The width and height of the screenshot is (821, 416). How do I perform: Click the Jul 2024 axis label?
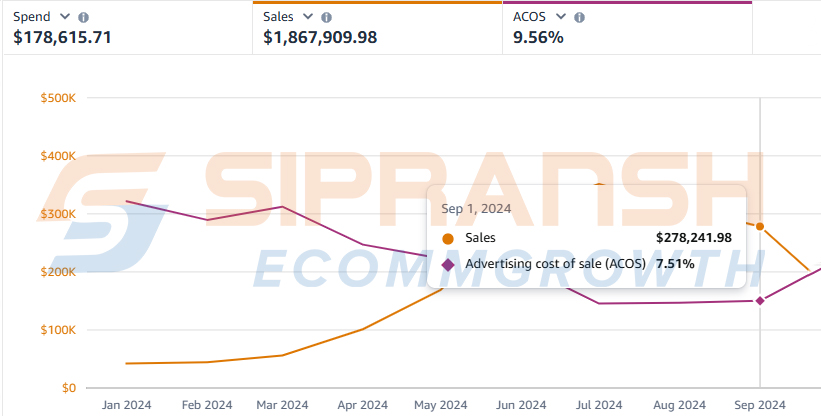tap(598, 405)
